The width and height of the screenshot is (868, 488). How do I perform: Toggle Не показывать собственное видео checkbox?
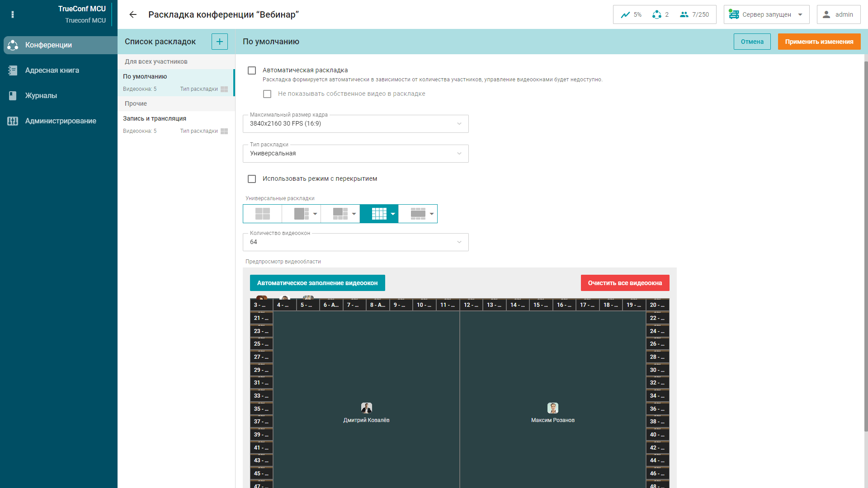click(x=267, y=94)
